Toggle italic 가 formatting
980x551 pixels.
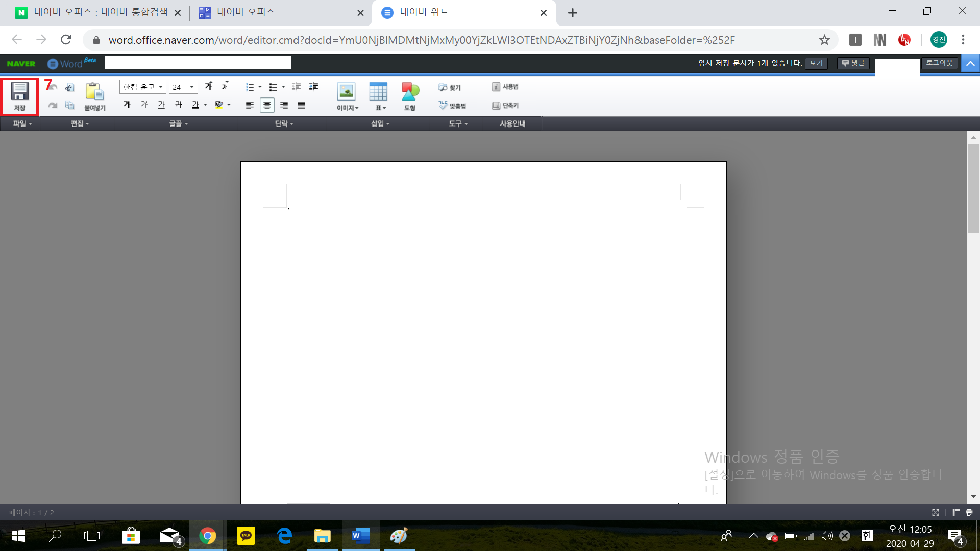tap(144, 105)
